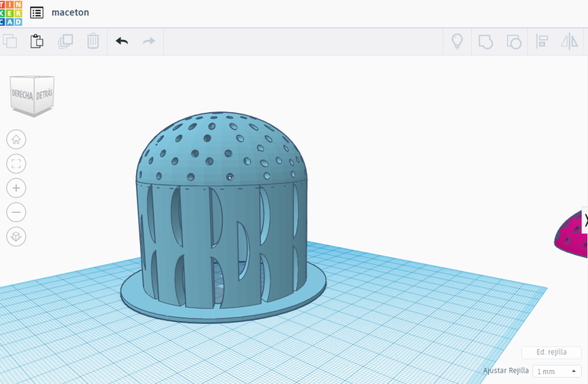
Task: Redo with the forward arrow
Action: (x=149, y=41)
